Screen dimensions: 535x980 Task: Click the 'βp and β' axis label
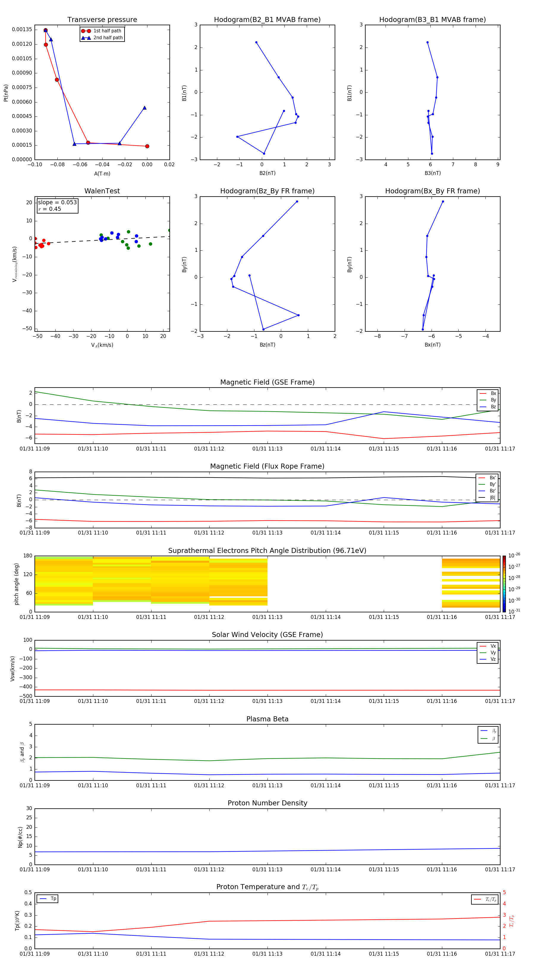click(22, 752)
